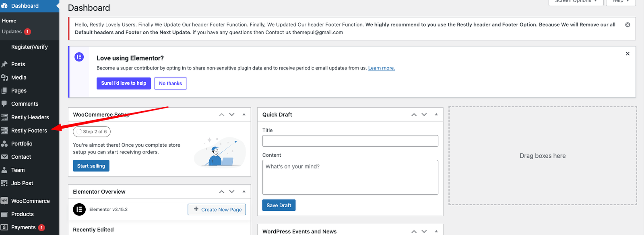This screenshot has width=644, height=235.
Task: Click the Portfolio icon in sidebar
Action: 4,144
